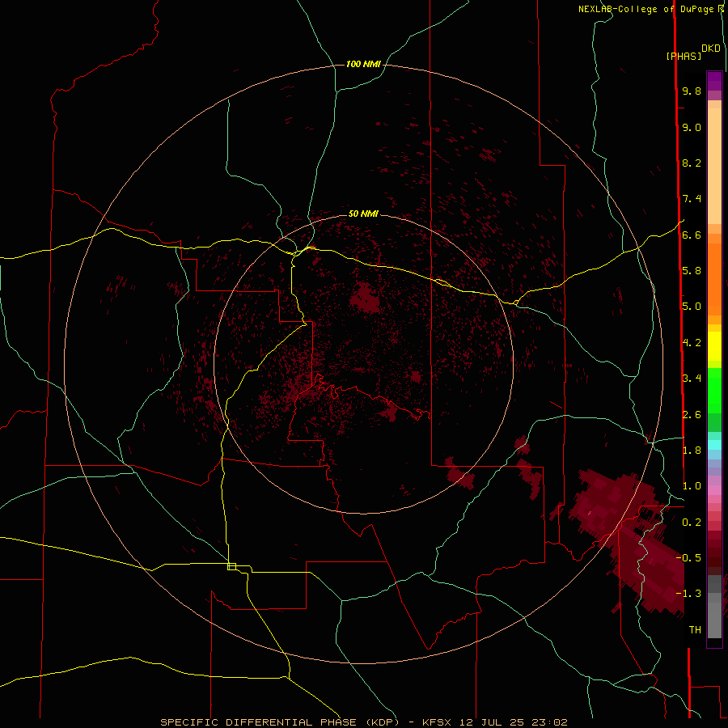This screenshot has height=728, width=728.
Task: Select the 100 NMI range ring label
Action: 363,64
